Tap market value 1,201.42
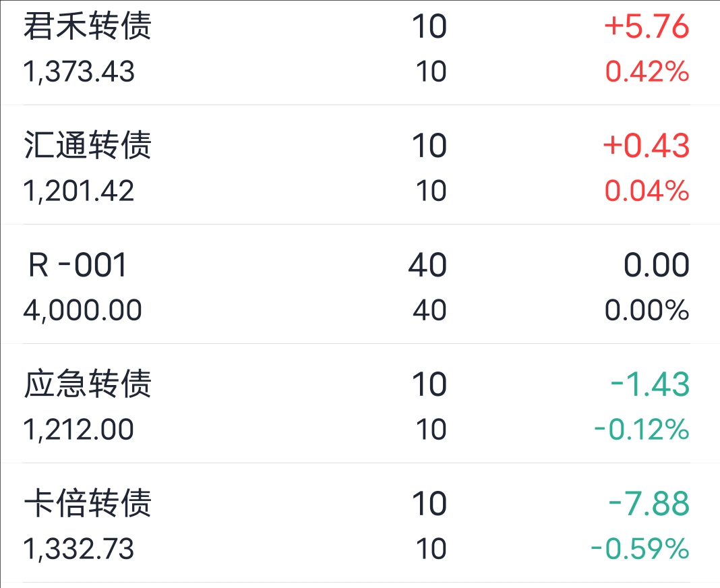This screenshot has height=588, width=720. [x=79, y=191]
